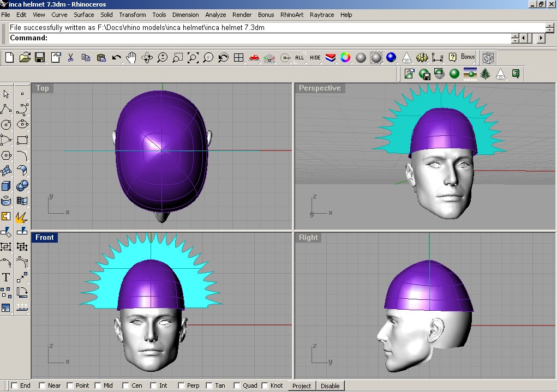
Task: Click the Explode tool icon
Action: [x=22, y=217]
